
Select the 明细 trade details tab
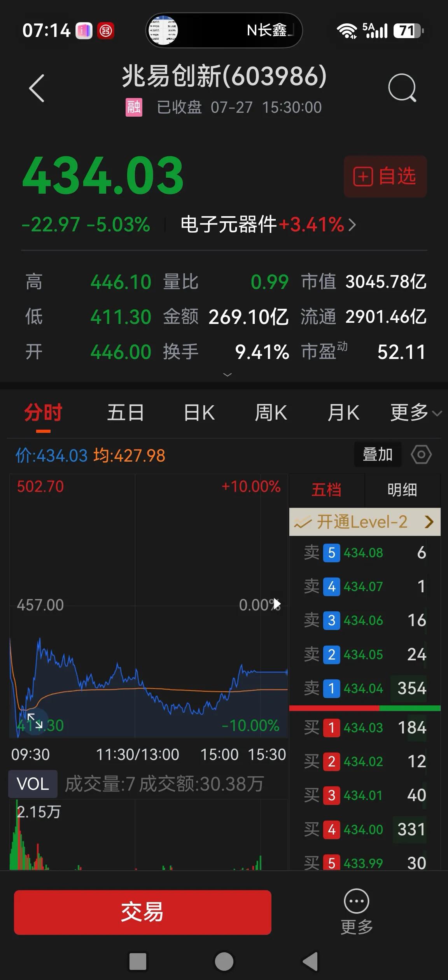(x=402, y=490)
